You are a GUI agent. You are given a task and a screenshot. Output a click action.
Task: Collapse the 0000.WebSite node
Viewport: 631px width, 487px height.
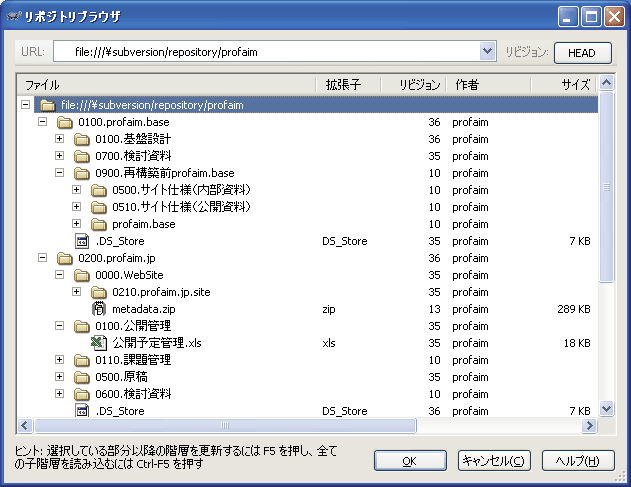tap(59, 274)
